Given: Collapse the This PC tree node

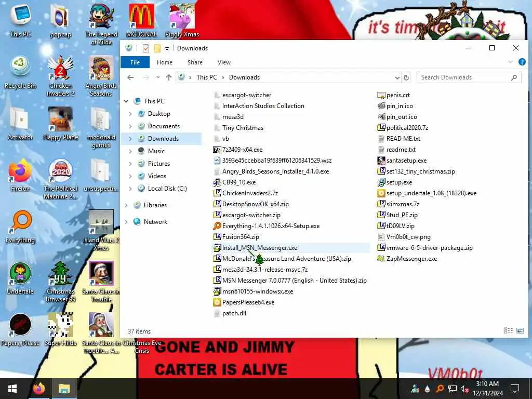Looking at the screenshot, I should click(126, 101).
